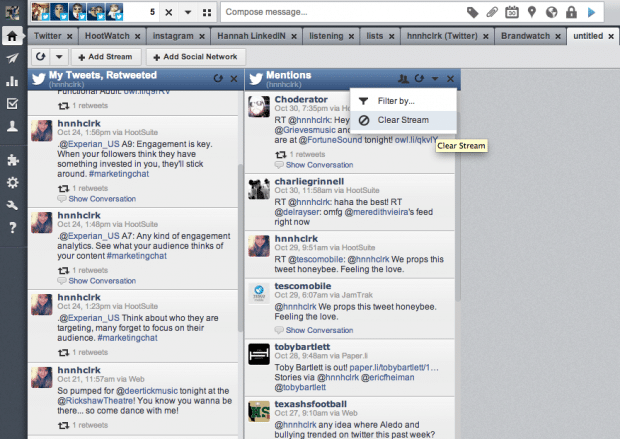Switch to the Twitter tab
The image size is (620, 439).
(47, 36)
